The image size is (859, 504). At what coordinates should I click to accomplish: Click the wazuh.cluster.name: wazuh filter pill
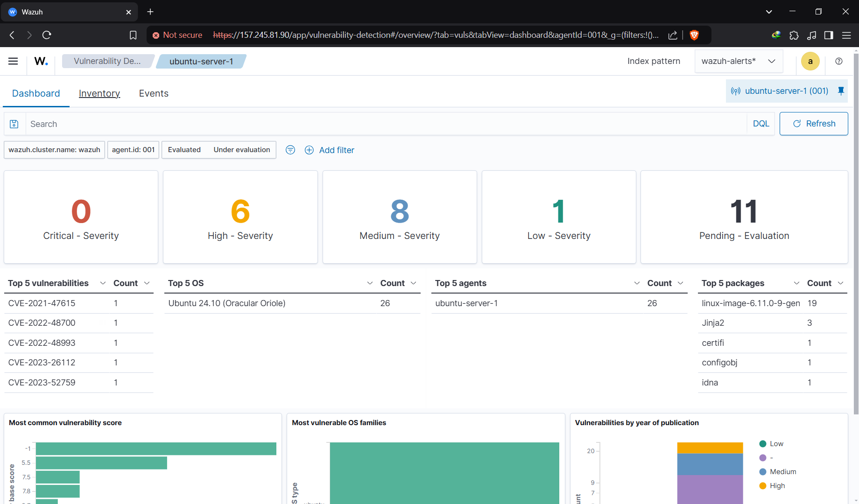54,150
